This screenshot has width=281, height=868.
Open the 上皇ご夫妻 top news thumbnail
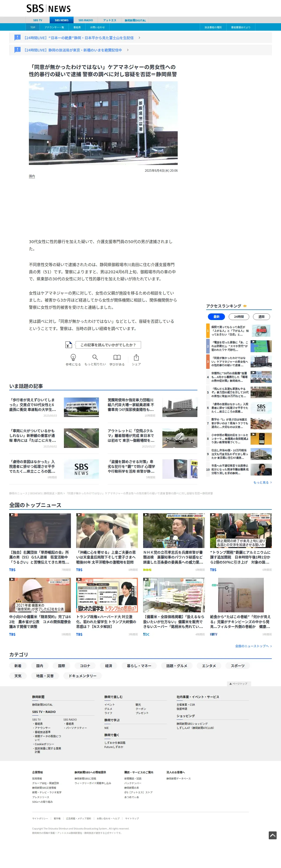pyautogui.click(x=107, y=530)
